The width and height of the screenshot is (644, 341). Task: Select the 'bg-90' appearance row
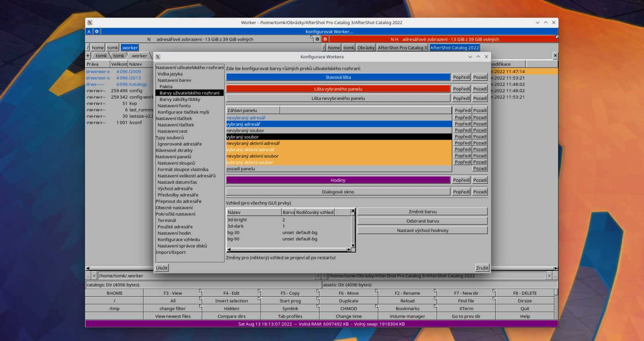click(x=289, y=239)
